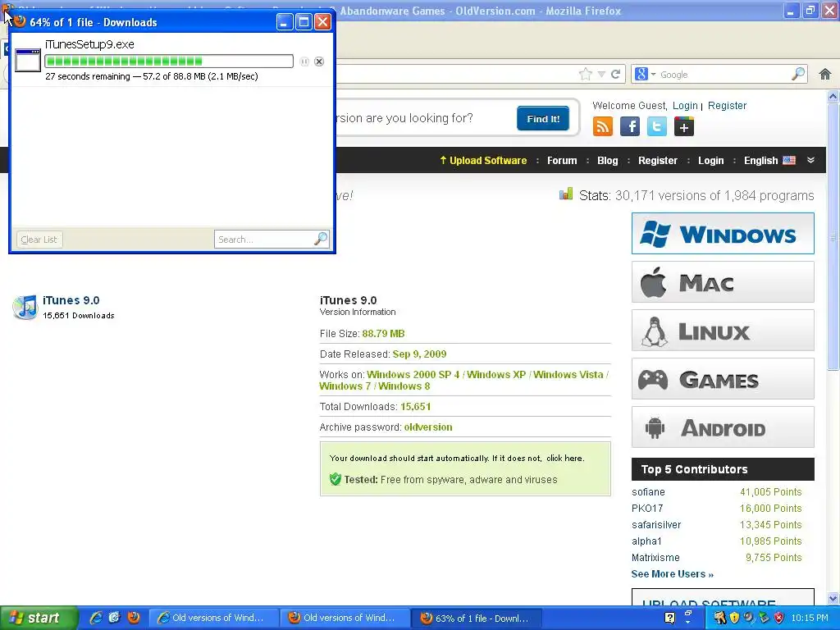Browse the Android category button

click(723, 427)
